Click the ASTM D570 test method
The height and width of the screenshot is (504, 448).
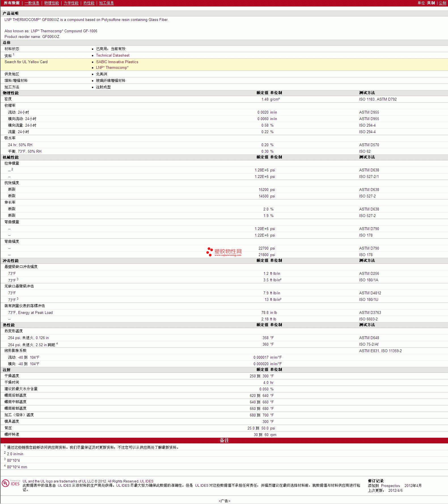coord(369,145)
